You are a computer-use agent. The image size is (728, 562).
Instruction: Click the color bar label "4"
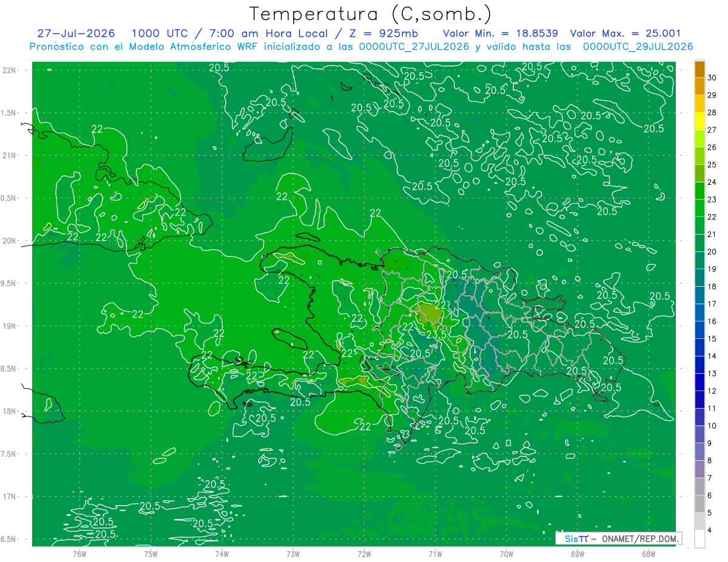710,530
